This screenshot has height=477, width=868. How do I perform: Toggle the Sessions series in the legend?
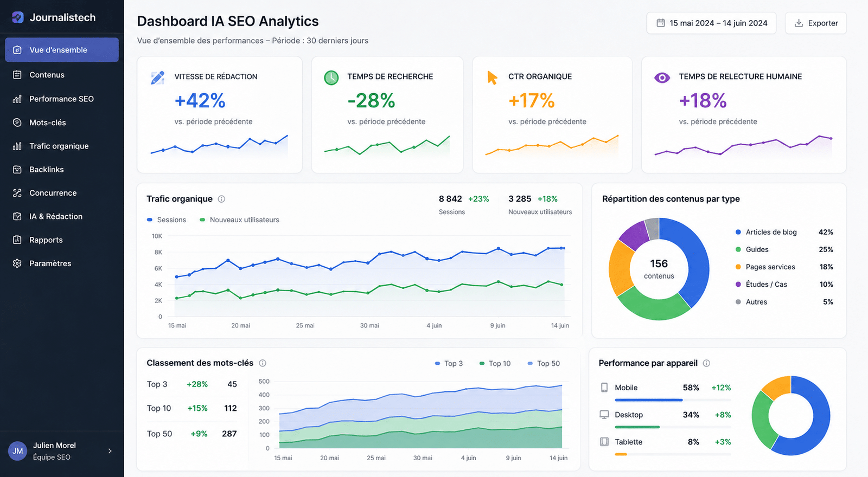167,220
